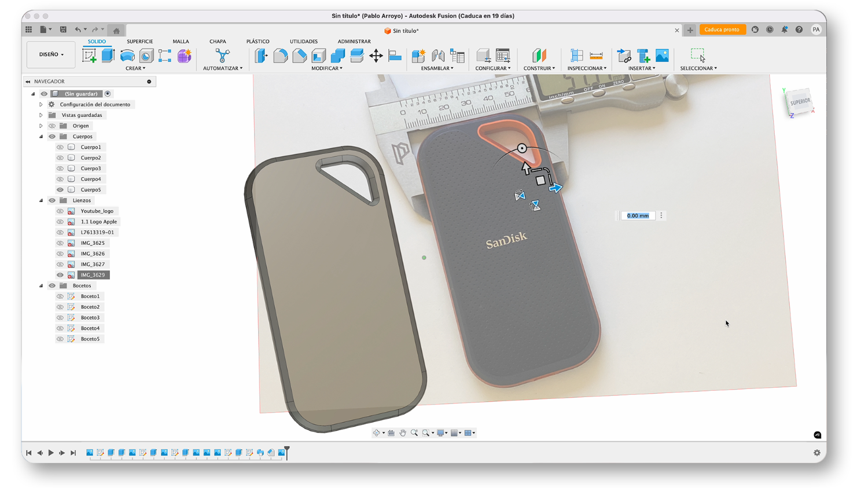Open the ADMINISTRAR tab
Viewport: 868px width, 488px height.
354,42
